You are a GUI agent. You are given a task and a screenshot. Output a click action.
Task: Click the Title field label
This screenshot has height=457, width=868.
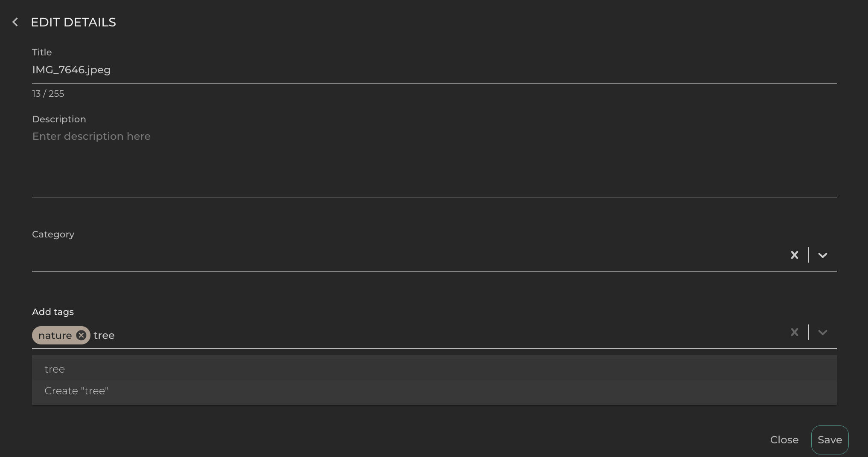pos(42,52)
